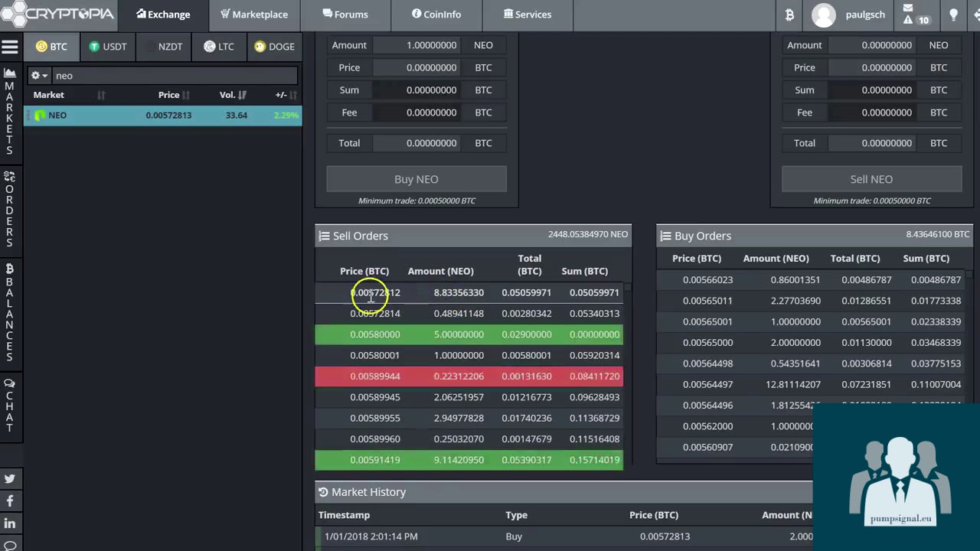Click the Sell NEO button
The height and width of the screenshot is (551, 980).
coord(871,179)
